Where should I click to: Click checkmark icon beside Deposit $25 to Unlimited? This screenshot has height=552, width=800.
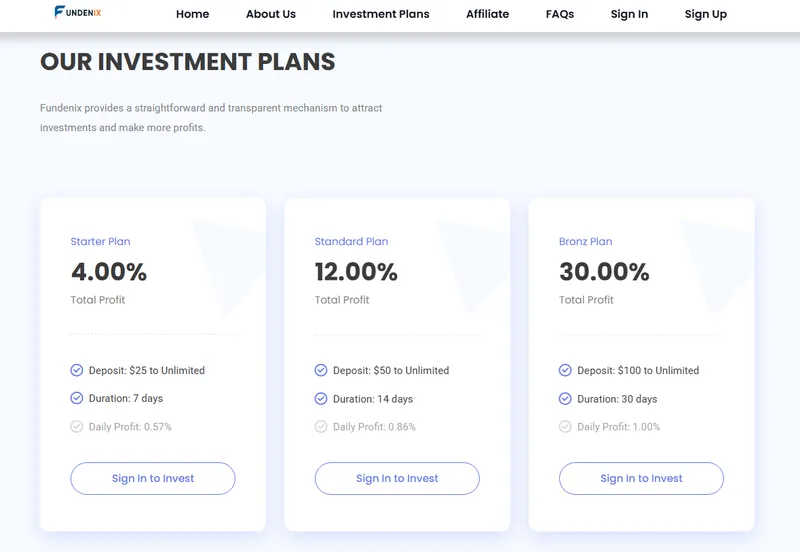[77, 370]
